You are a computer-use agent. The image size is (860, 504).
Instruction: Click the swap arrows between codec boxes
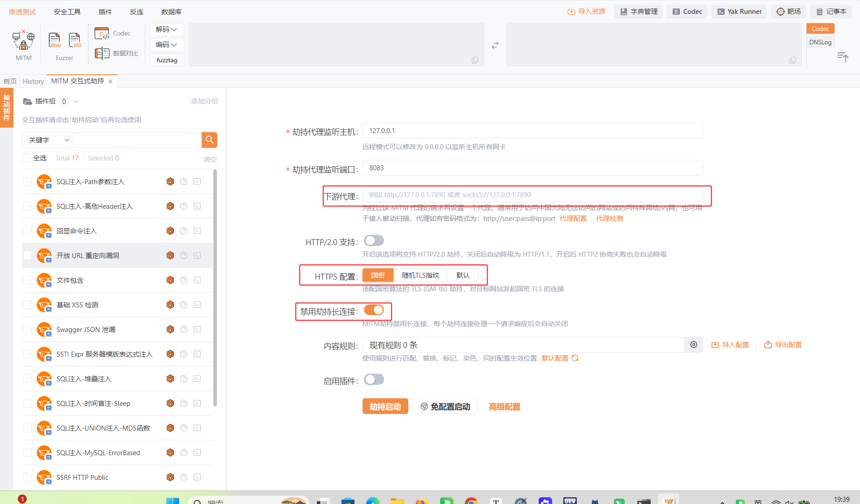point(495,45)
